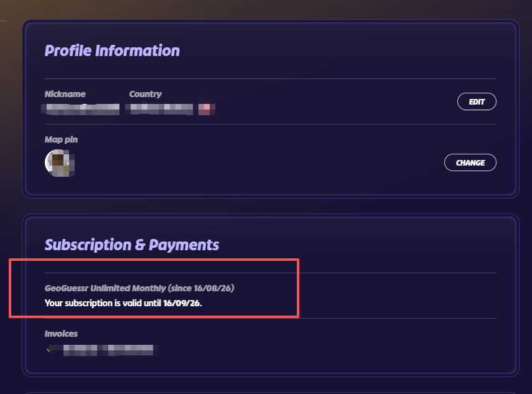Click the CHANGE button for map pin
The height and width of the screenshot is (394, 532).
click(470, 162)
